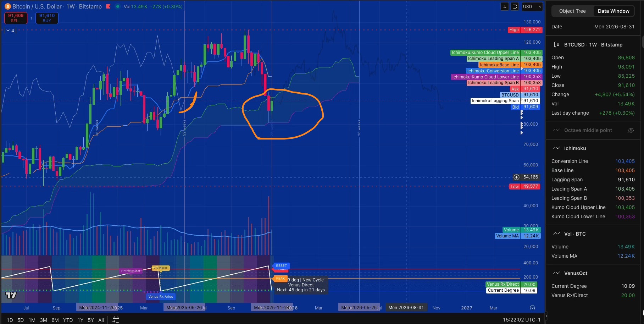Click the Conversion Line value 103,405
This screenshot has width=644, height=324.
(x=625, y=161)
